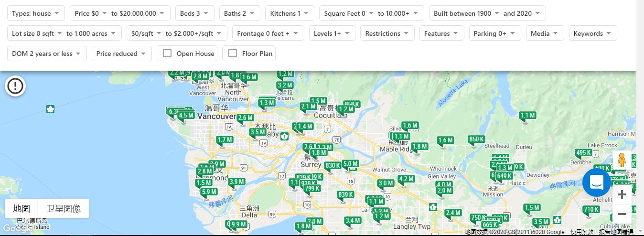Open the Built between 1900 dropdown
644x236 pixels.
pyautogui.click(x=466, y=13)
